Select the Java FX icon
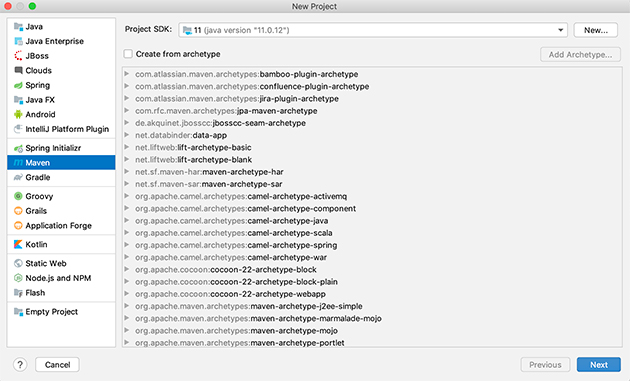 point(18,100)
